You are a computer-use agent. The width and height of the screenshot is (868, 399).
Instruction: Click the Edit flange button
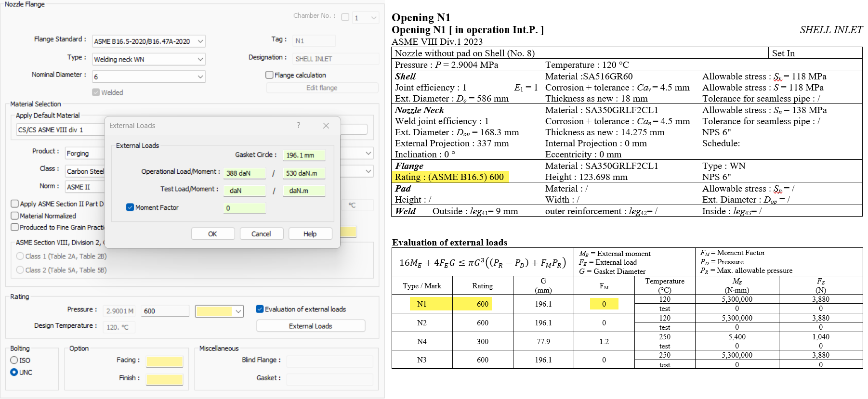(322, 88)
